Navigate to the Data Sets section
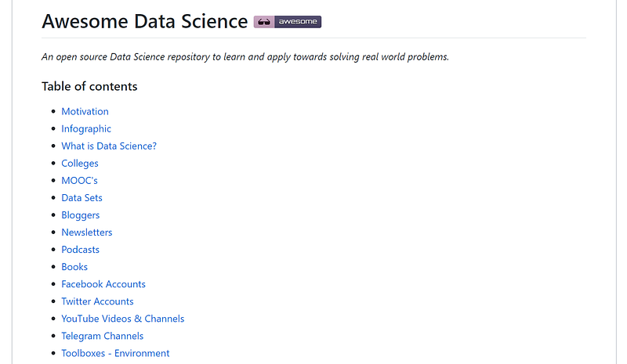The height and width of the screenshot is (364, 627). point(82,198)
